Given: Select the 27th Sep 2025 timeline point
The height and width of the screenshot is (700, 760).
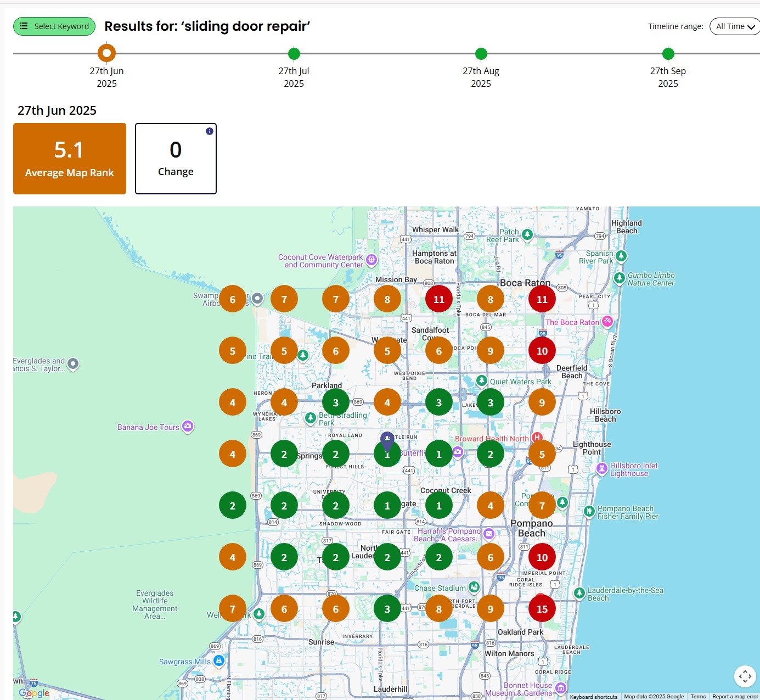Looking at the screenshot, I should [668, 53].
